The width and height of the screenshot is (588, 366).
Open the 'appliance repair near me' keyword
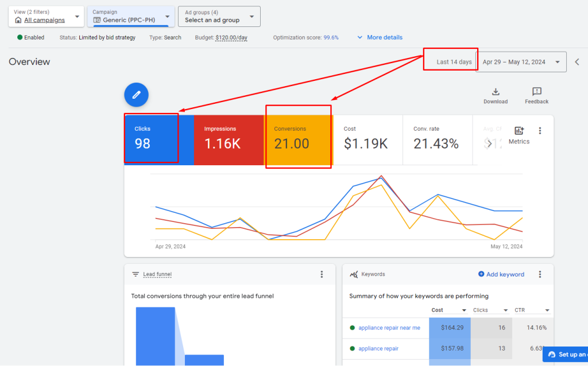[389, 328]
